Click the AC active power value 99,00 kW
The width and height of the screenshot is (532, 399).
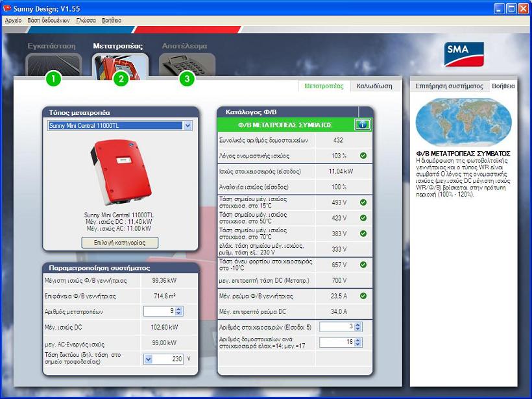(164, 343)
